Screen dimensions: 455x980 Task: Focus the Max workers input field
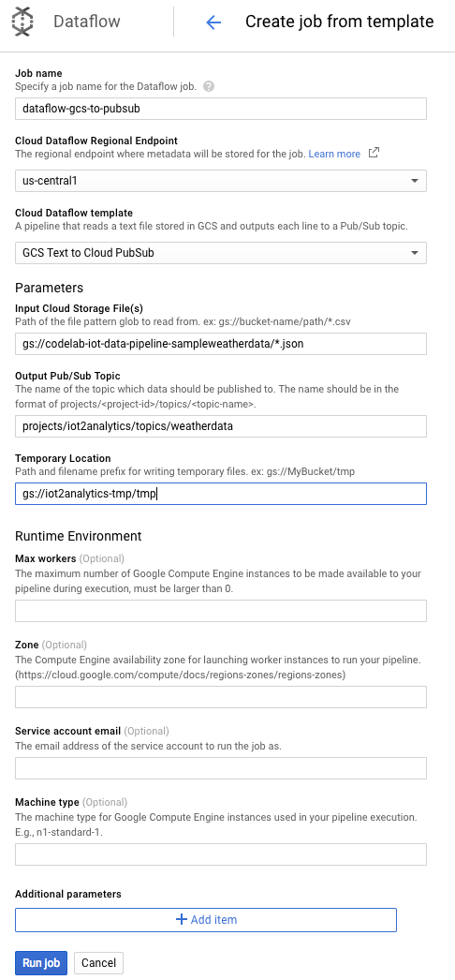[221, 611]
